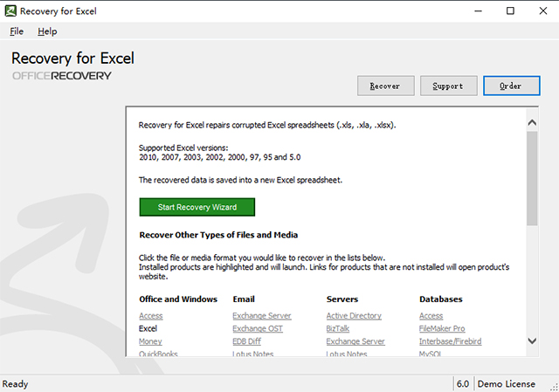Open the Interbase/Firebird link
This screenshot has width=559, height=392.
[451, 341]
